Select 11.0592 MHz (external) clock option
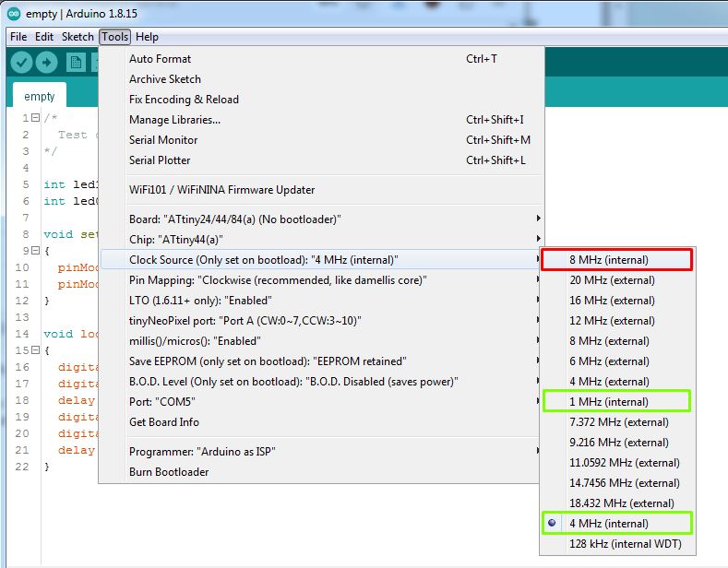Viewport: 728px width, 568px height. click(x=617, y=463)
